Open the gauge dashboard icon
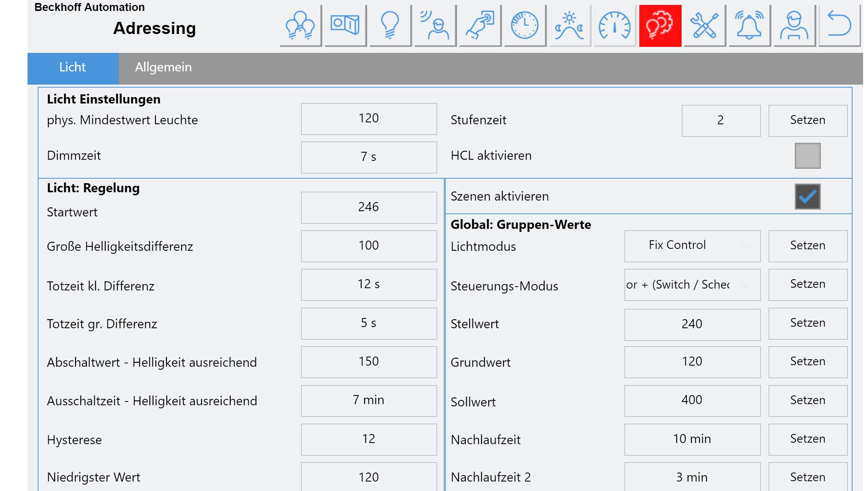The width and height of the screenshot is (868, 491). (615, 26)
